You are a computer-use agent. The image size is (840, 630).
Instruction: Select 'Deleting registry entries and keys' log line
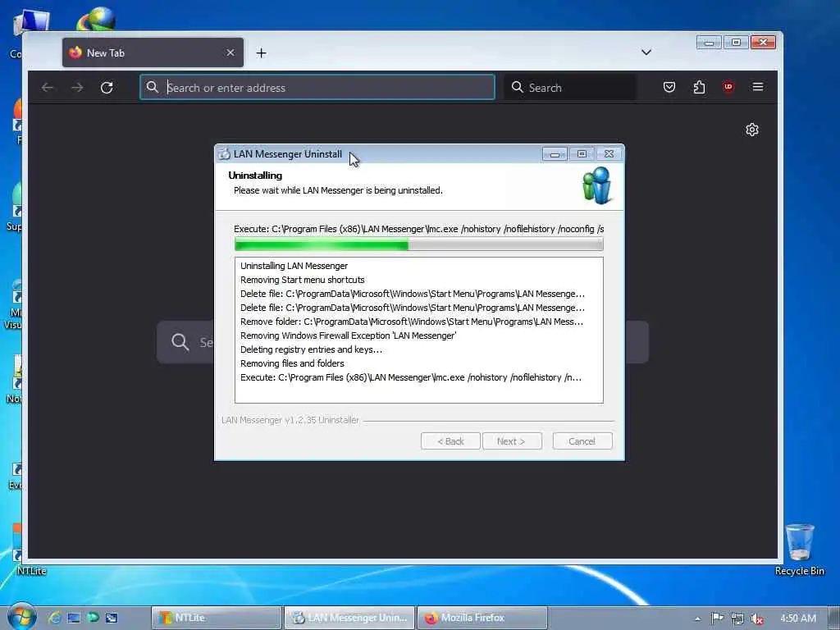pos(311,349)
